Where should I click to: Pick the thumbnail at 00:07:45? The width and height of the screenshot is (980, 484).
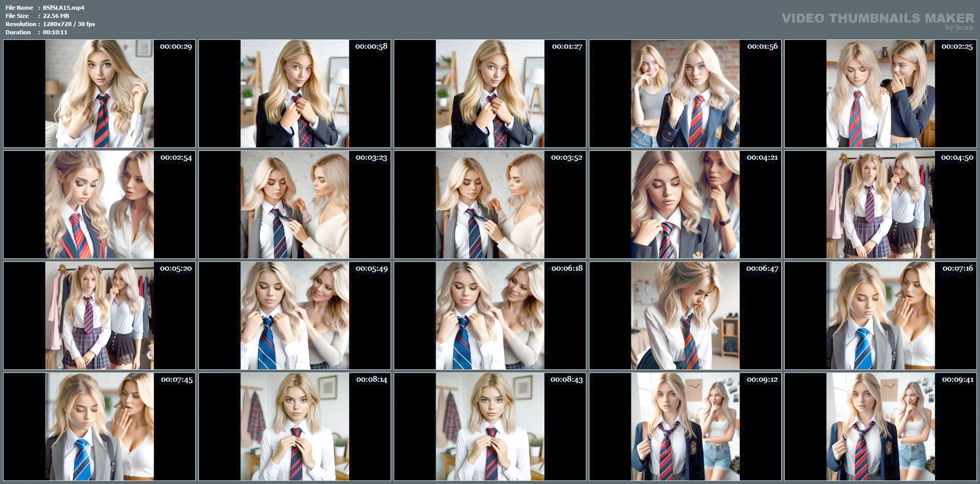(99, 427)
